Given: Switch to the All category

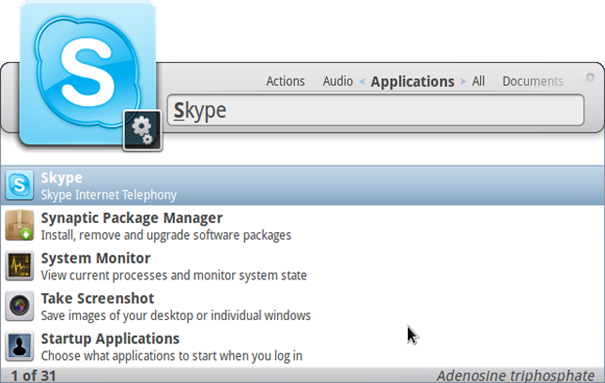Looking at the screenshot, I should point(478,81).
